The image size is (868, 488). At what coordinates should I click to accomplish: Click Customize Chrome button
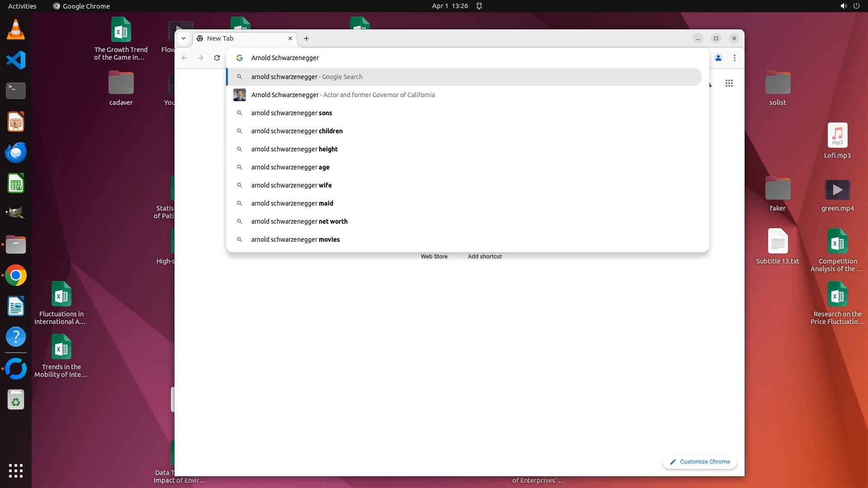[x=699, y=462]
